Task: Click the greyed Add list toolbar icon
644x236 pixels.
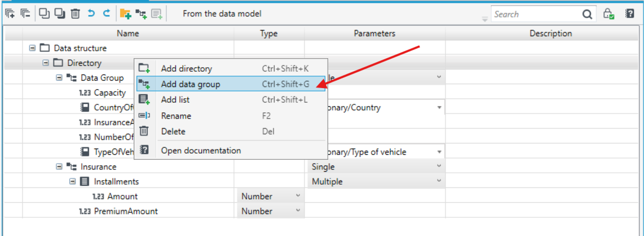Action: 157,14
